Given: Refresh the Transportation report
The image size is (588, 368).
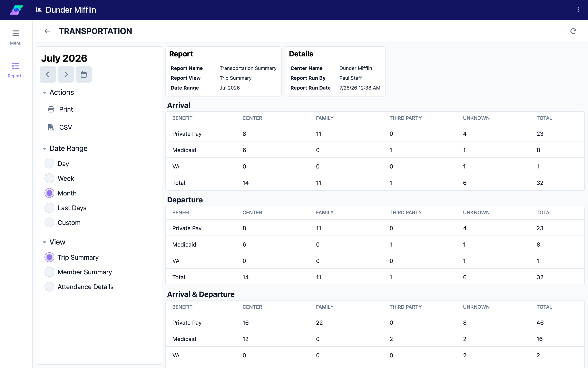Looking at the screenshot, I should pyautogui.click(x=573, y=31).
